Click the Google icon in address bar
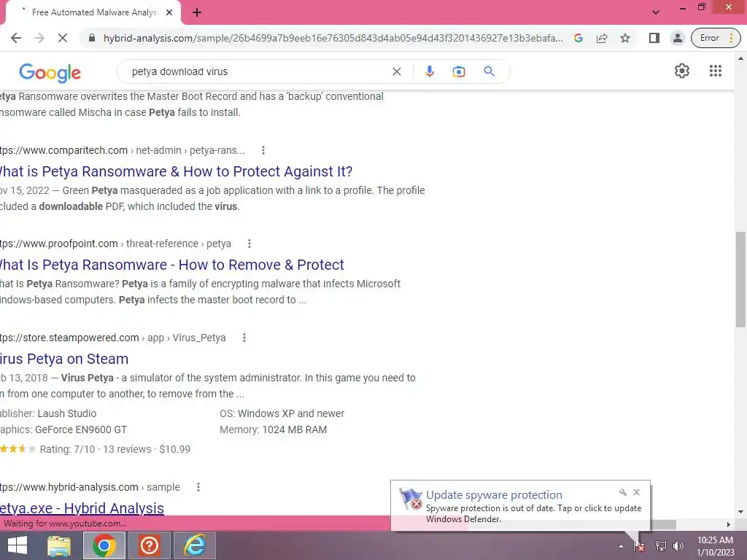This screenshot has width=747, height=560. 578,38
